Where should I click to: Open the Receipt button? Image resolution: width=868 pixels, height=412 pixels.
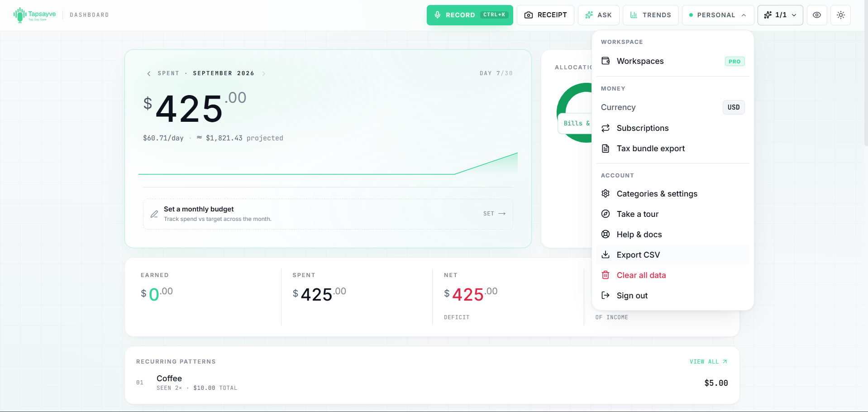point(545,15)
